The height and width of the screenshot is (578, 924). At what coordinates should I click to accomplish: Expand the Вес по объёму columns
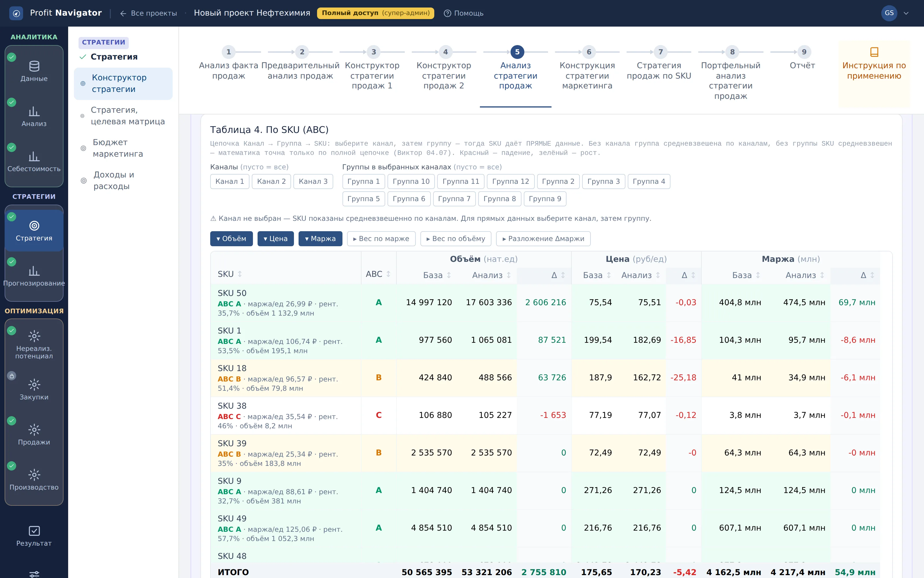click(456, 239)
